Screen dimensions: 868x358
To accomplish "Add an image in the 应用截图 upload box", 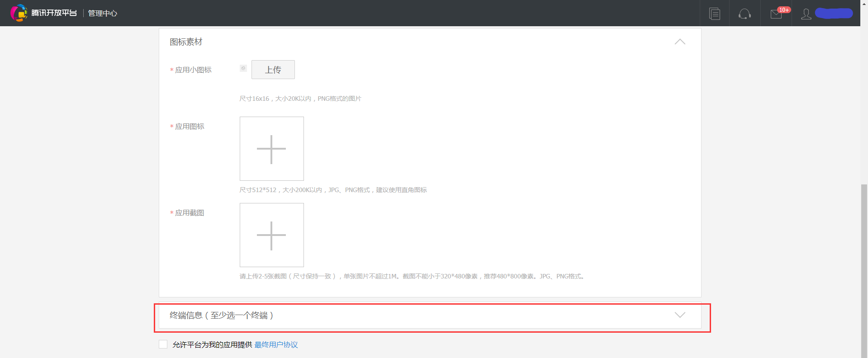I will [272, 235].
